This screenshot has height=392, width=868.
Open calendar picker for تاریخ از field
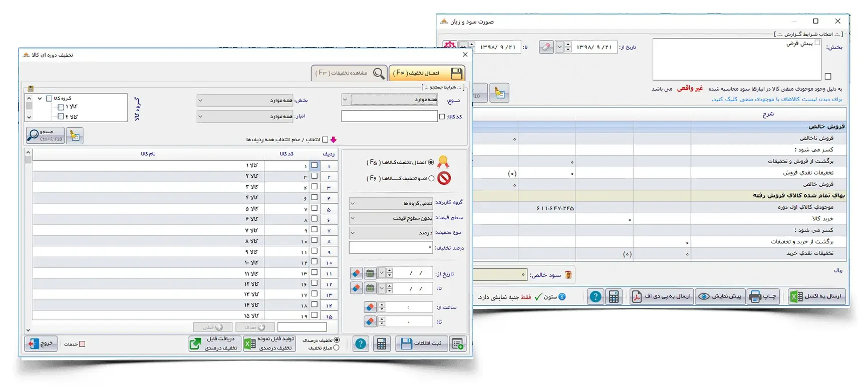pos(370,273)
